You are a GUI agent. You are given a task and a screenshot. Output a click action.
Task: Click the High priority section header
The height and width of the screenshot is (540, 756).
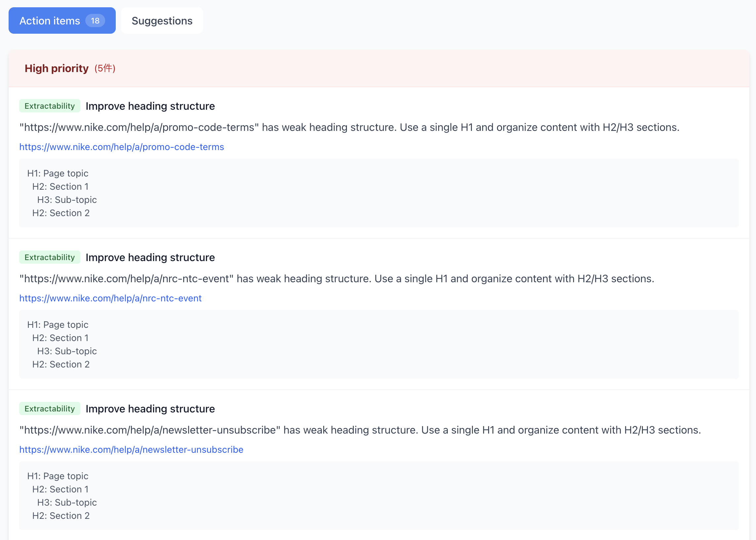coord(57,68)
